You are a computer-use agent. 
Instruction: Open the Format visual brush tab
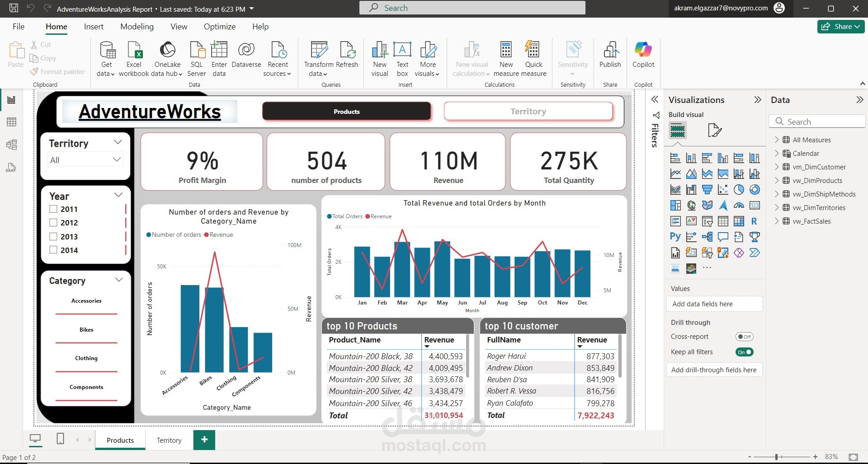(714, 131)
